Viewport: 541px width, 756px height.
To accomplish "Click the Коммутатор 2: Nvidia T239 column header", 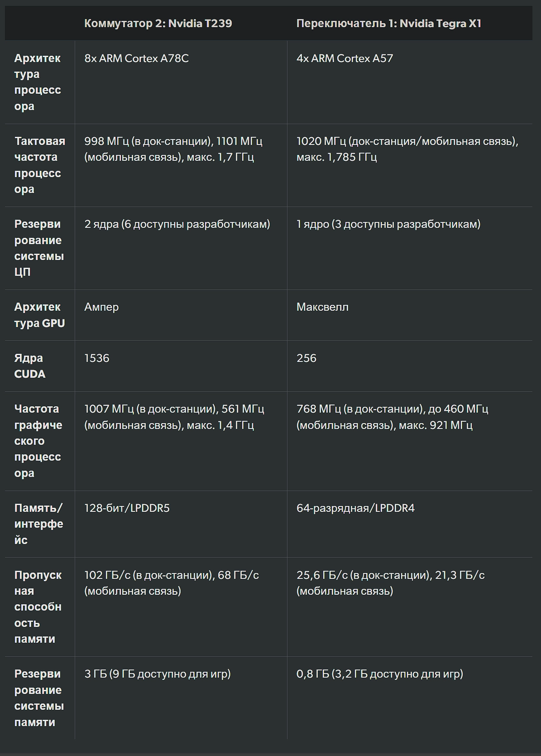I will [x=158, y=24].
